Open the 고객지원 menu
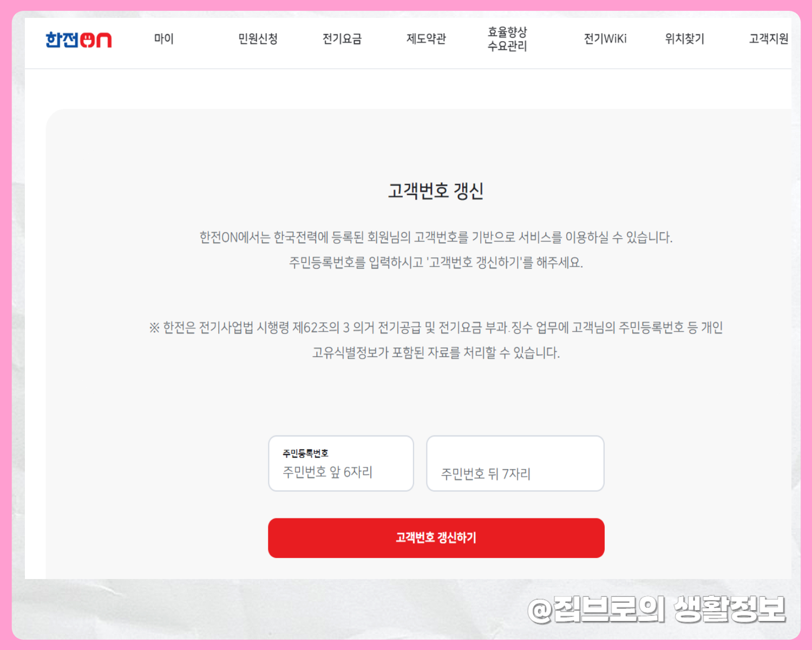This screenshot has height=650, width=812. (x=769, y=38)
